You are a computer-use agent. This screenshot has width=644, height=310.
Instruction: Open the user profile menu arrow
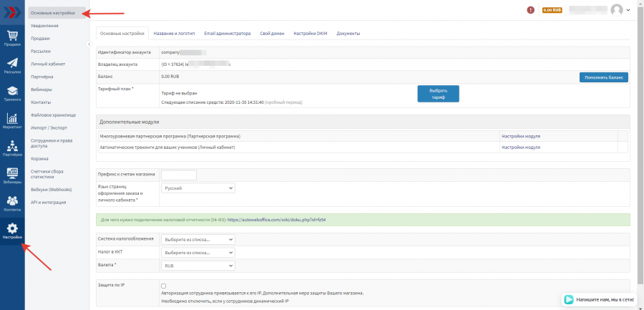628,10
